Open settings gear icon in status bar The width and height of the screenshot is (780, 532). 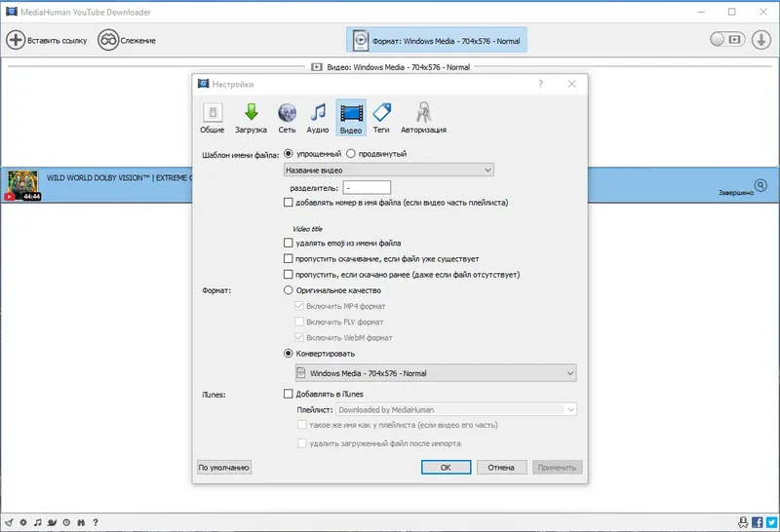coord(23,522)
